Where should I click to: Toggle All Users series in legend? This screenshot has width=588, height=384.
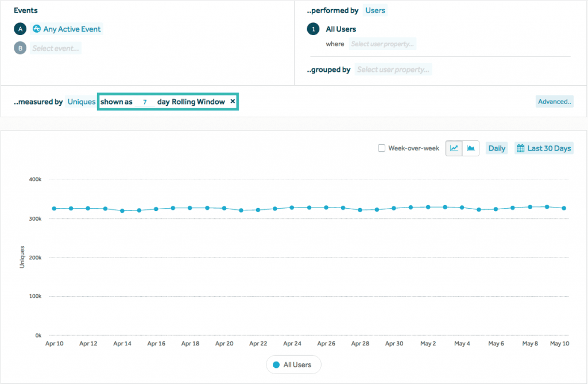click(293, 364)
